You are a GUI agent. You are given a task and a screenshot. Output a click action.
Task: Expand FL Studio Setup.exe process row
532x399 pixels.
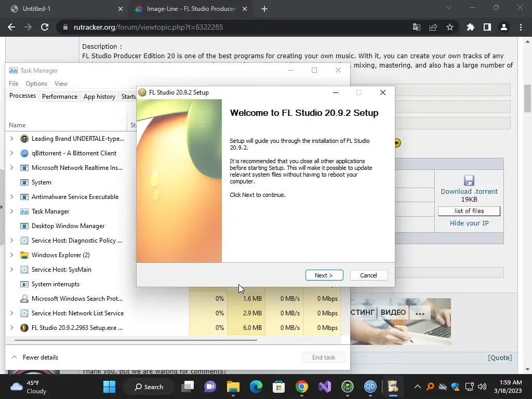(12, 328)
